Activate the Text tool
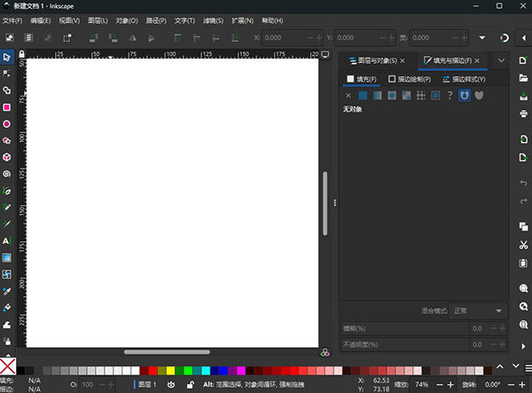 coord(7,241)
